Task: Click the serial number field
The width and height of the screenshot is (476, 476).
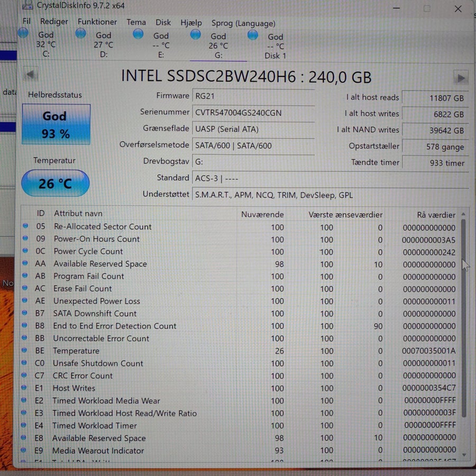Action: pos(253,113)
